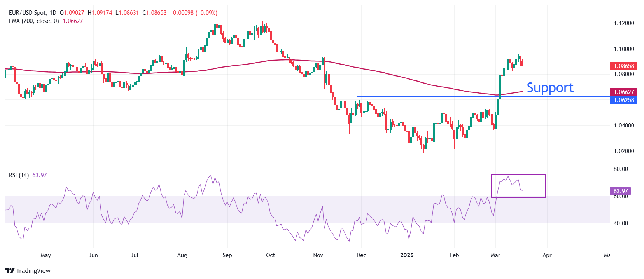
Task: Click the red 1.06627 EMA value tag
Action: [x=623, y=92]
